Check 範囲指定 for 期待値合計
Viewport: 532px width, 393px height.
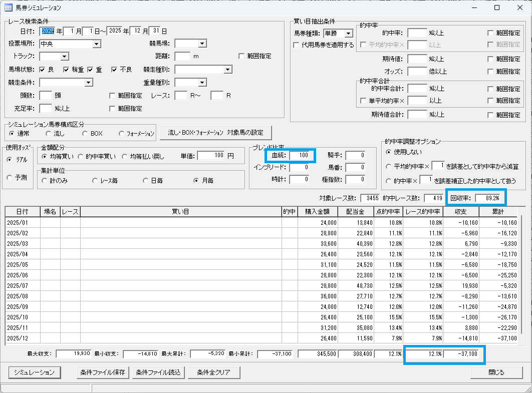click(490, 115)
